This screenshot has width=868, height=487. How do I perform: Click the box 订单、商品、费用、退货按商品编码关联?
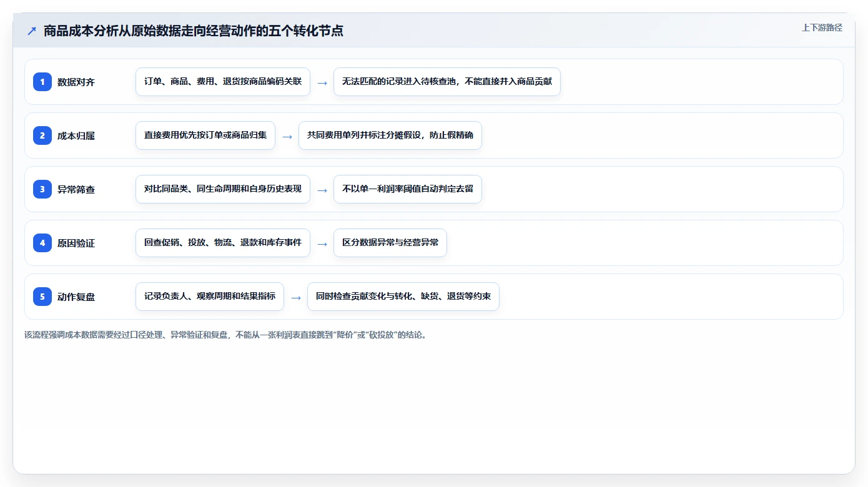(x=223, y=82)
